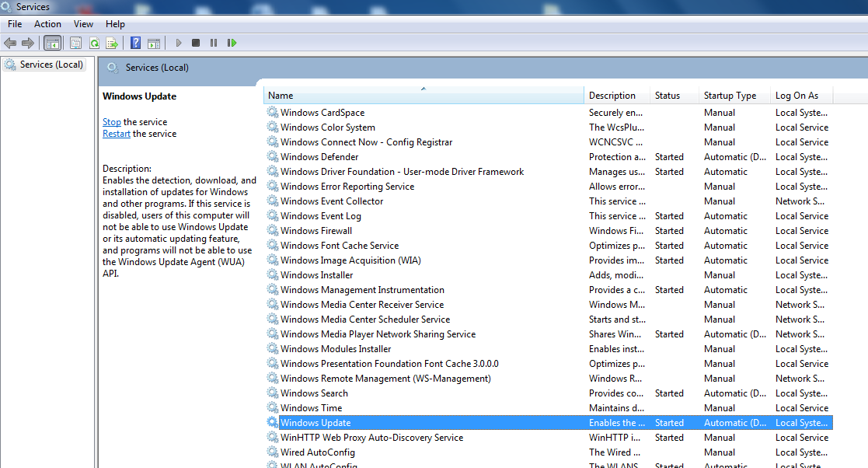Click the Back arrow toolbar icon

pos(10,43)
